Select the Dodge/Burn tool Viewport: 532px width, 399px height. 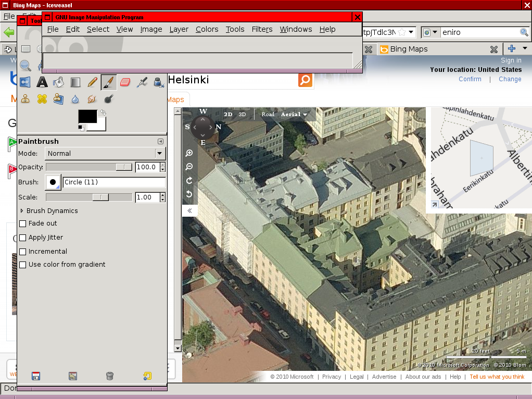click(x=109, y=99)
